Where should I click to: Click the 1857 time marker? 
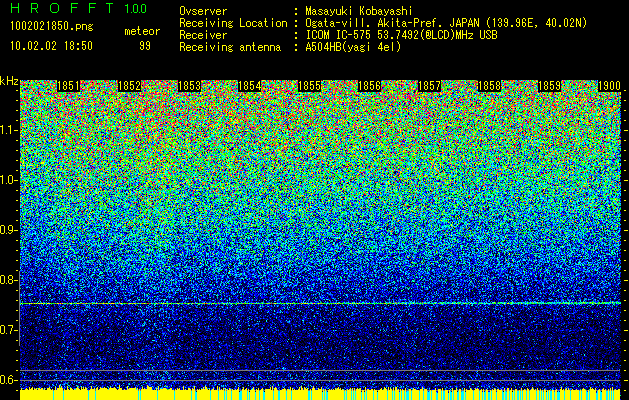pyautogui.click(x=429, y=86)
